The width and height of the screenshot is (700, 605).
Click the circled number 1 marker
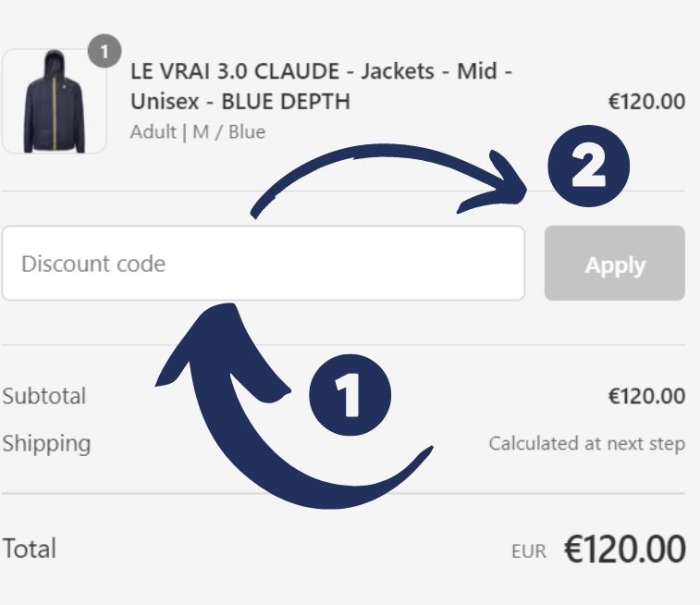350,395
